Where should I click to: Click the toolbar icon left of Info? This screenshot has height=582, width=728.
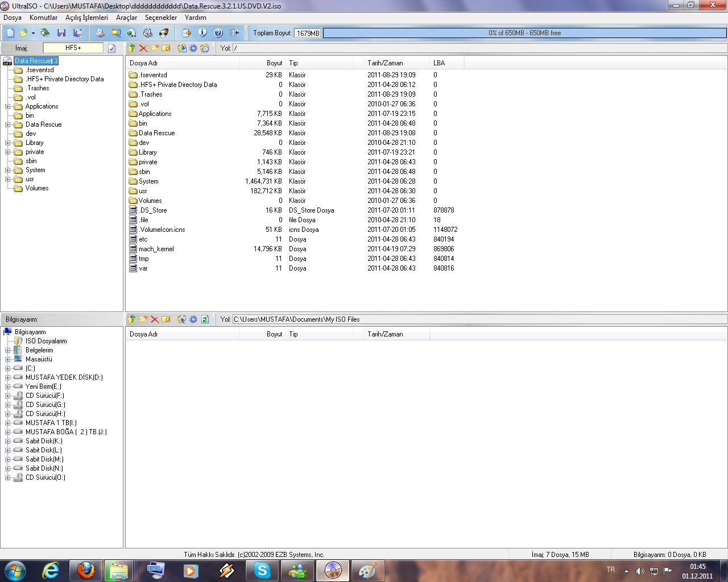tap(186, 33)
